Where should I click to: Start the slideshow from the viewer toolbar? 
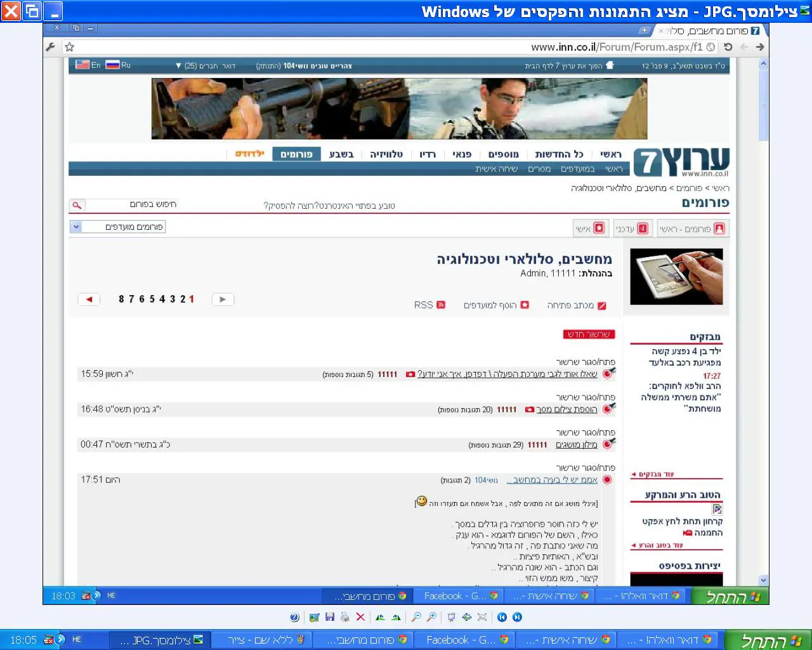(451, 617)
